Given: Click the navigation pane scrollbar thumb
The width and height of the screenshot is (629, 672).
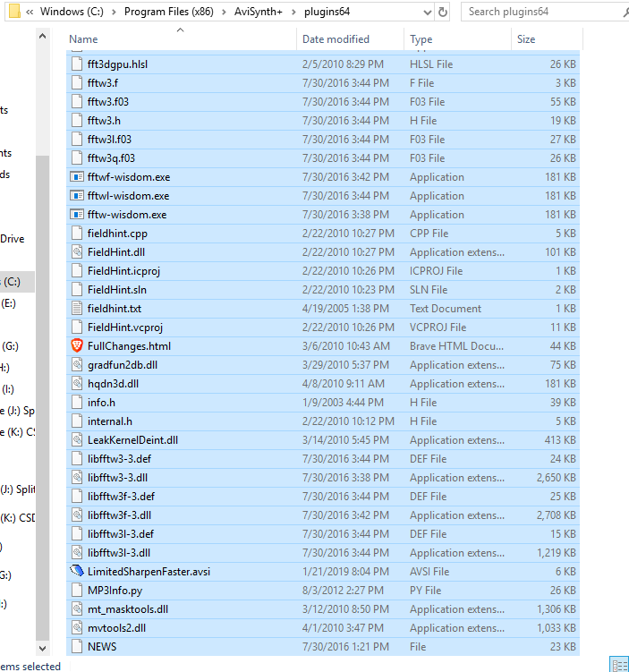Looking at the screenshot, I should click(x=42, y=398).
